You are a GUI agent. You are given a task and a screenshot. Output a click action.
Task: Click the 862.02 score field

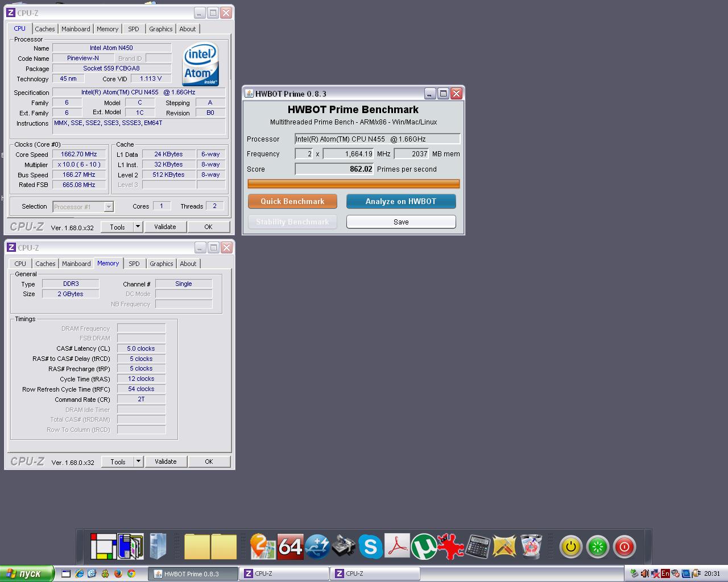[334, 169]
